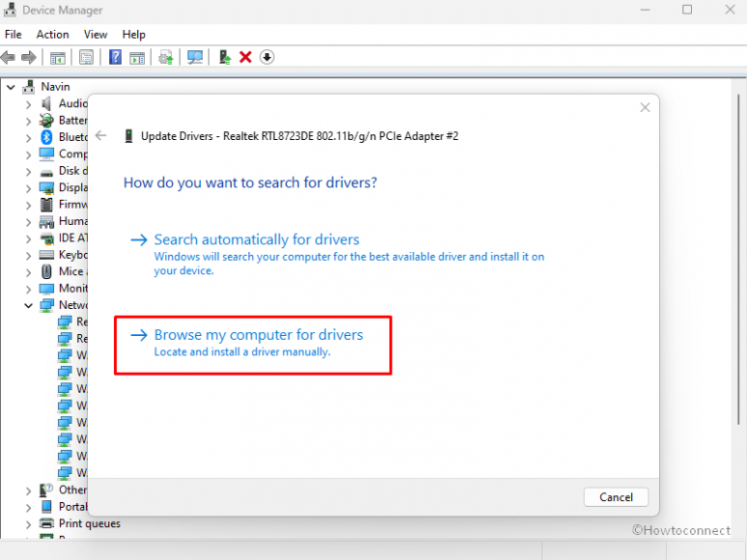
Task: Click the Back arrow in the toolbar
Action: point(8,58)
